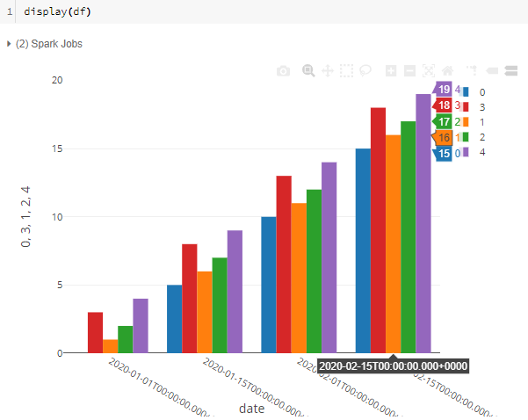This screenshot has width=528, height=420.
Task: Select the Box Select dashed-rectangle tool
Action: (346, 70)
